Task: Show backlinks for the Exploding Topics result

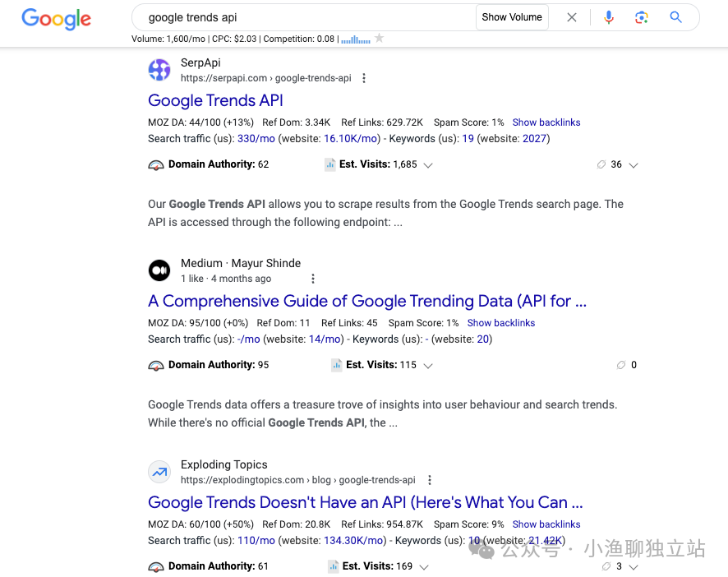Action: coord(546,524)
